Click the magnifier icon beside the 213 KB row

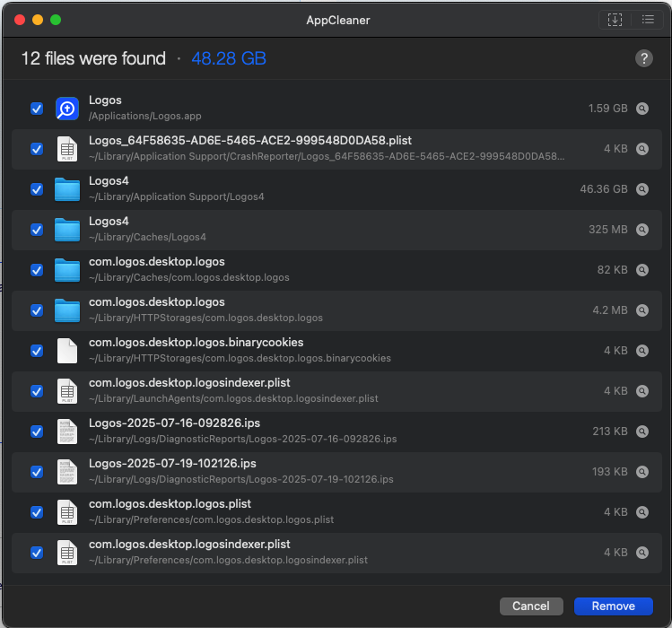(642, 432)
